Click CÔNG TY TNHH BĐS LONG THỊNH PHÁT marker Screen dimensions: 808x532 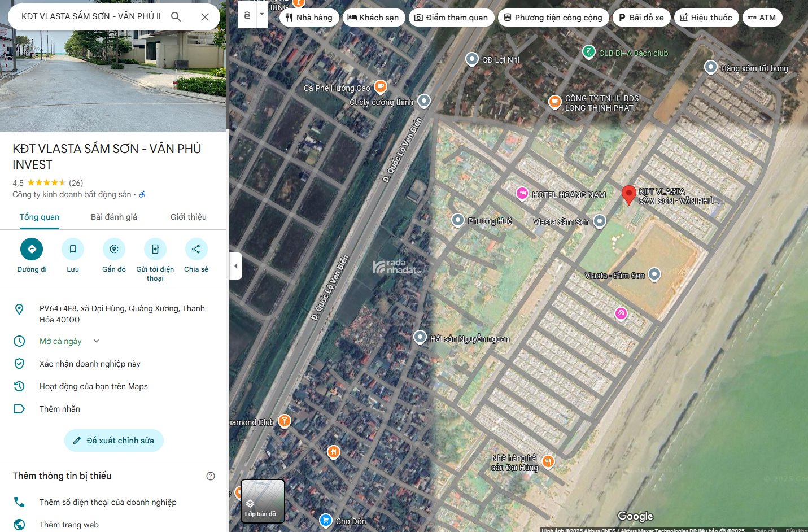pyautogui.click(x=554, y=102)
